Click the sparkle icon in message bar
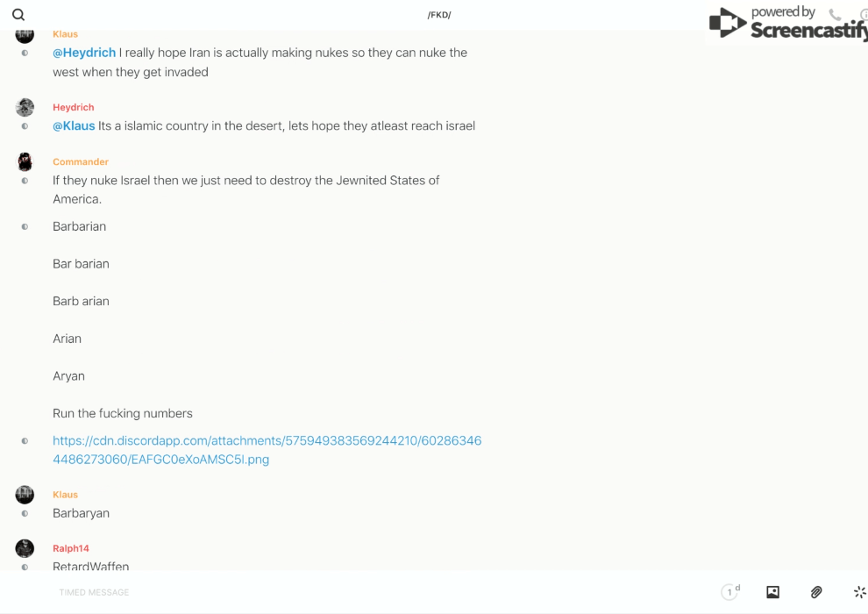The image size is (868, 614). tap(860, 592)
